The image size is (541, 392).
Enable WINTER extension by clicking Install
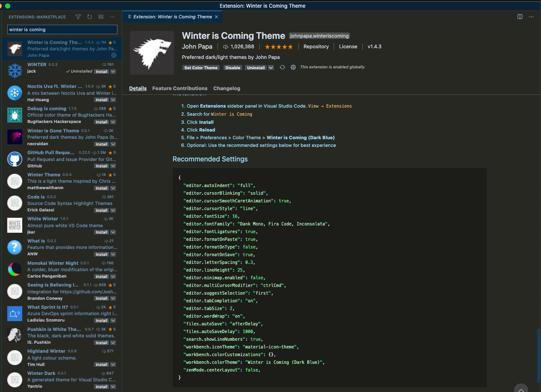click(101, 71)
